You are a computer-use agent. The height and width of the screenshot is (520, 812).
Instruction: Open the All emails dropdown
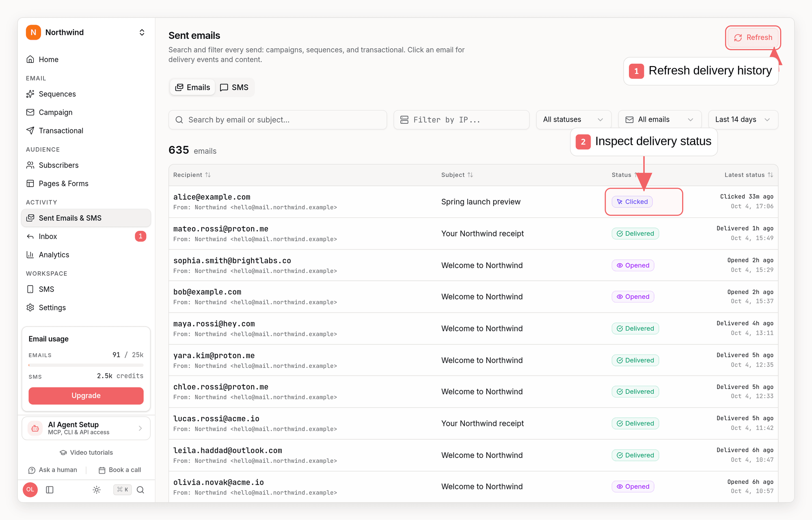coord(660,120)
